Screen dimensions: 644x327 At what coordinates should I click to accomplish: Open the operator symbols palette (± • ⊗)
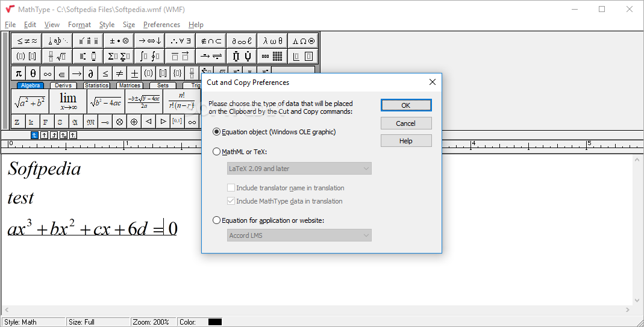(x=119, y=41)
